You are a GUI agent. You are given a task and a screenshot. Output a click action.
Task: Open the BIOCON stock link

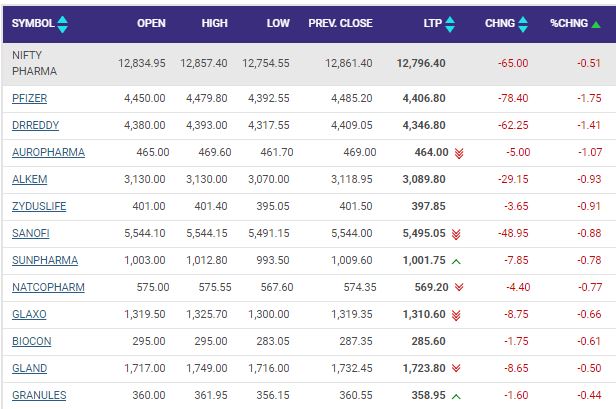click(x=31, y=342)
